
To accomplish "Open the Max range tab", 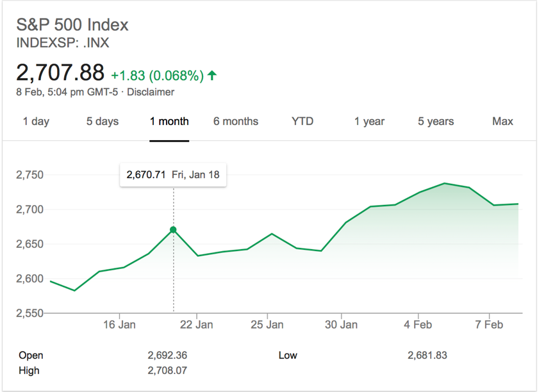I will (x=502, y=121).
